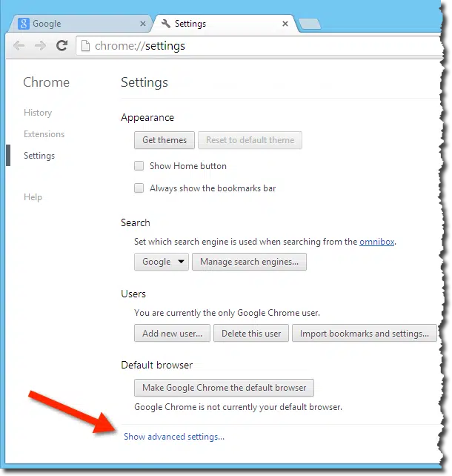
Task: Open Extensions in sidebar
Action: (x=44, y=134)
